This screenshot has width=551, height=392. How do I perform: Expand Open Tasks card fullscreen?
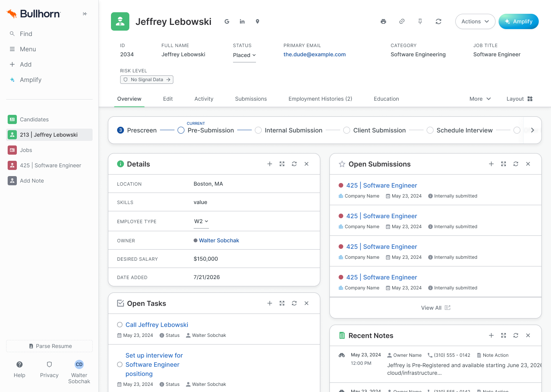282,303
